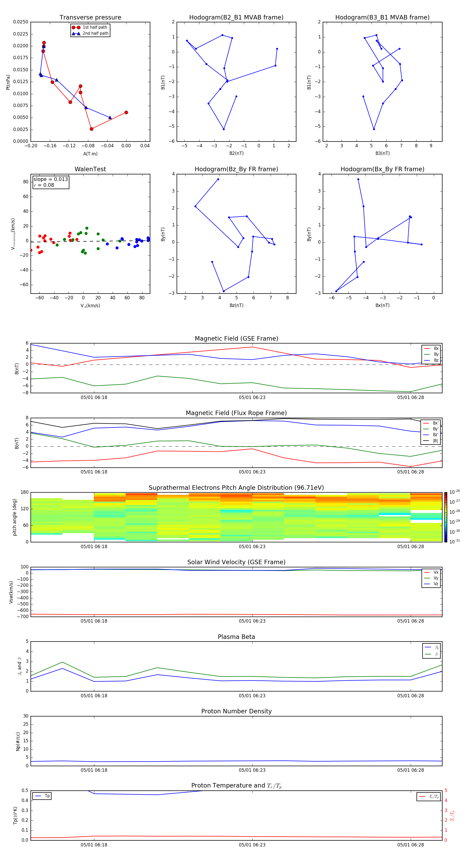This screenshot has height=868, width=473.
Task: Click the 'Bz(nT)' x-axis label
Action: (236, 306)
